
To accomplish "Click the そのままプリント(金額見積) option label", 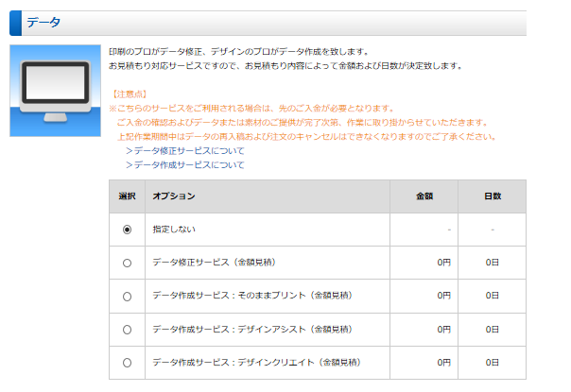I will click(244, 296).
